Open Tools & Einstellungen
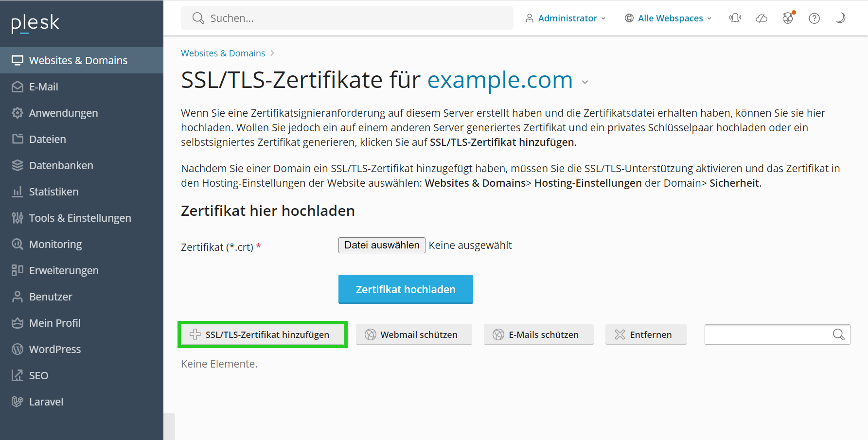The image size is (868, 440). [x=82, y=218]
